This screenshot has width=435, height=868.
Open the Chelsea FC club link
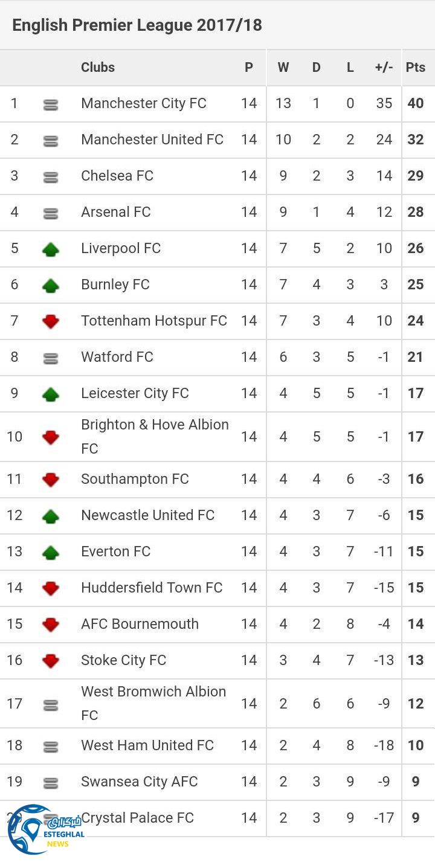(117, 176)
